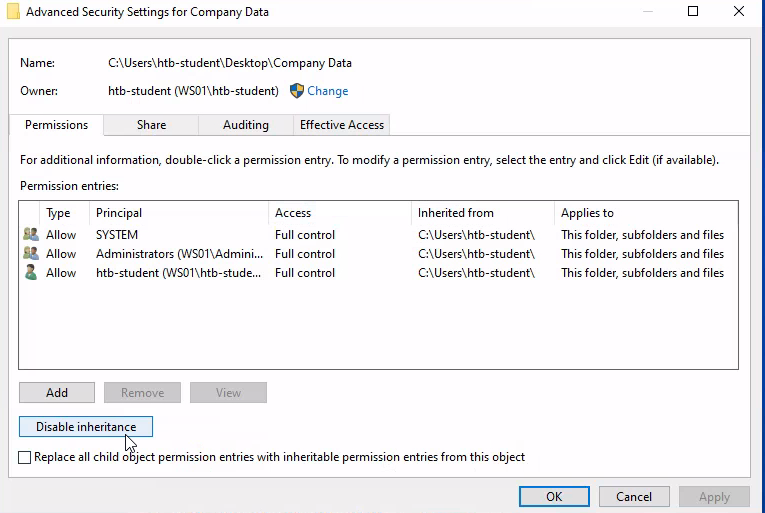Open the Auditing tab
The width and height of the screenshot is (765, 513).
click(245, 125)
